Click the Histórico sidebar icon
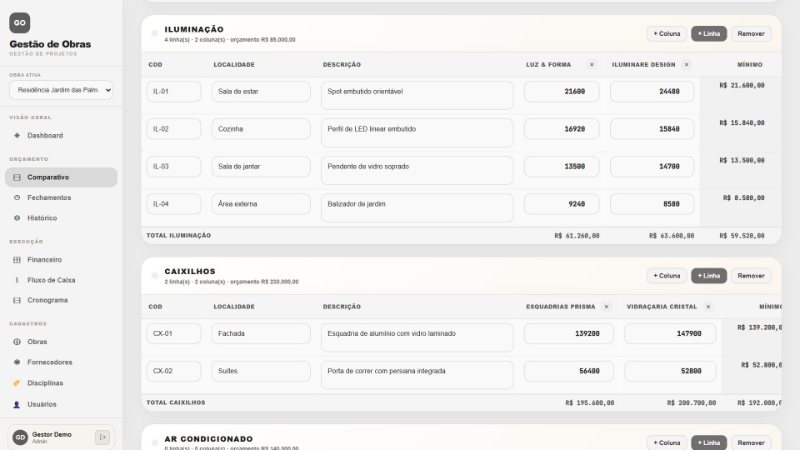Screen dimensions: 800x450 pyautogui.click(x=17, y=218)
